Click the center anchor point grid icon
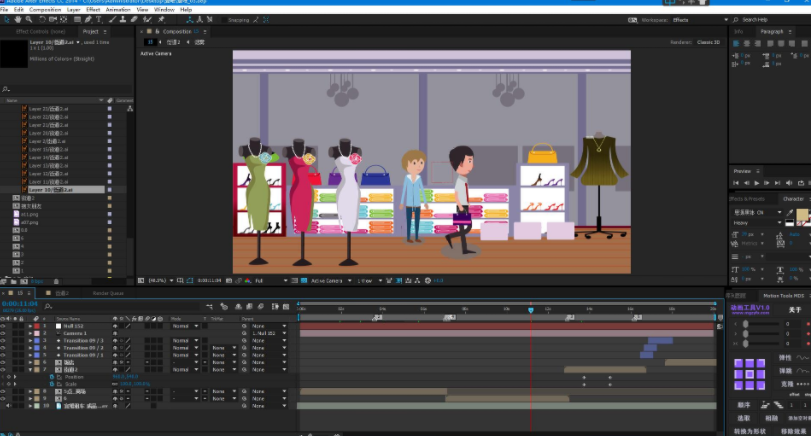 click(749, 375)
